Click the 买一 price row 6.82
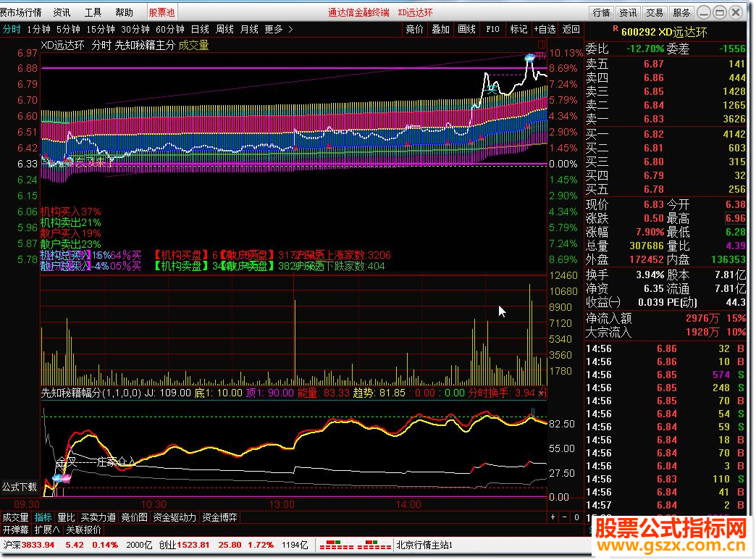Viewport: 756px width, 560px height. 665,135
